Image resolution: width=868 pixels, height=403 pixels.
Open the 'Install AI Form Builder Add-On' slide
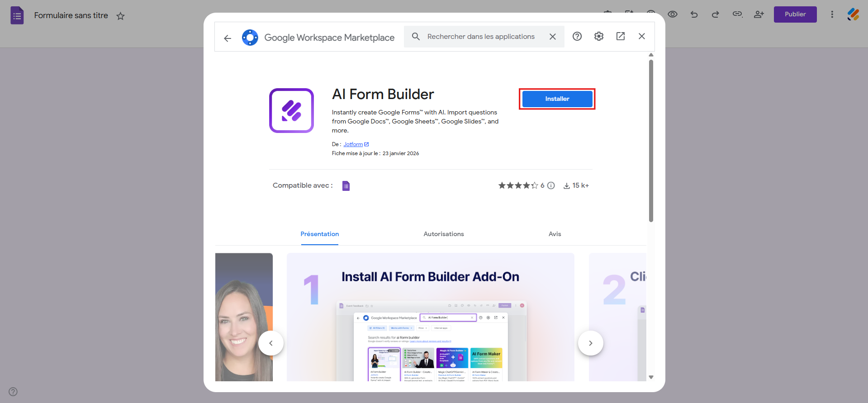431,317
